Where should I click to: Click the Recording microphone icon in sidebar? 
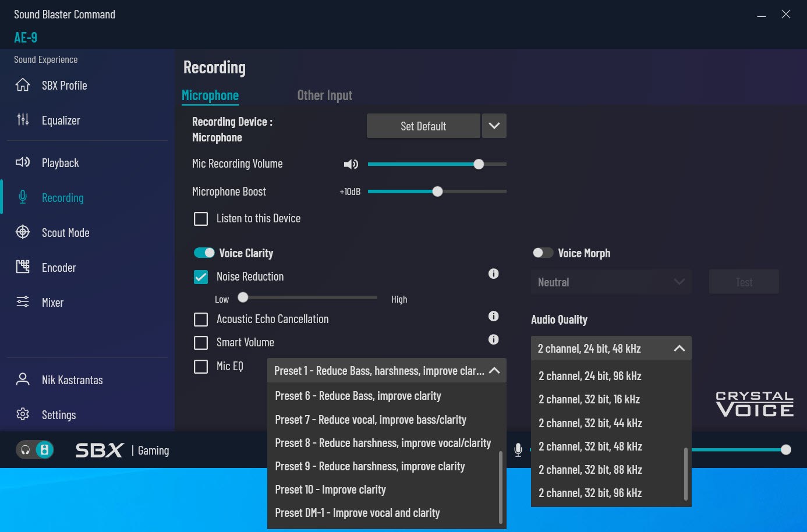coord(23,197)
